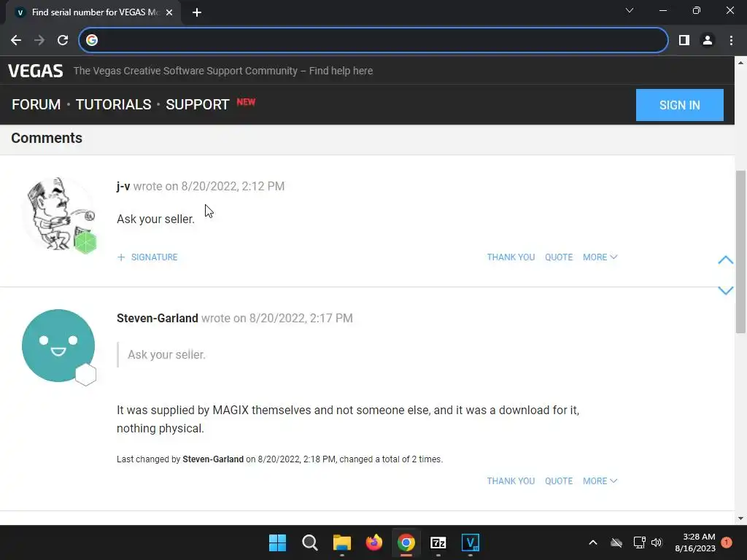747x560 pixels.
Task: Open clock and date 3:28 AM
Action: pyautogui.click(x=695, y=542)
